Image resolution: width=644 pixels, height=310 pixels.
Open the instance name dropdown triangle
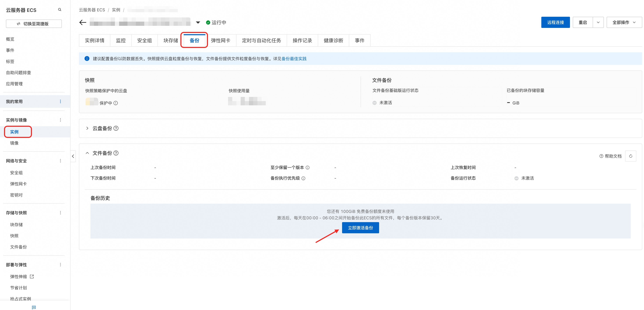coord(198,22)
